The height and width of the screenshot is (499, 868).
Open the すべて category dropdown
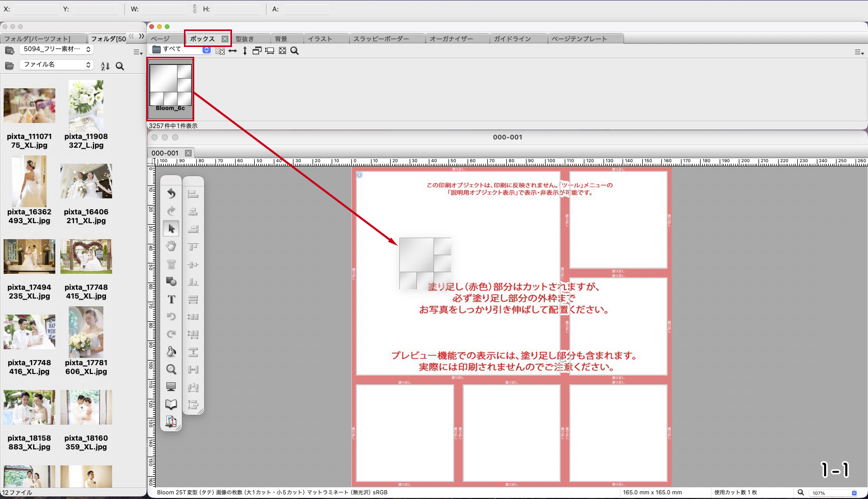tap(181, 50)
